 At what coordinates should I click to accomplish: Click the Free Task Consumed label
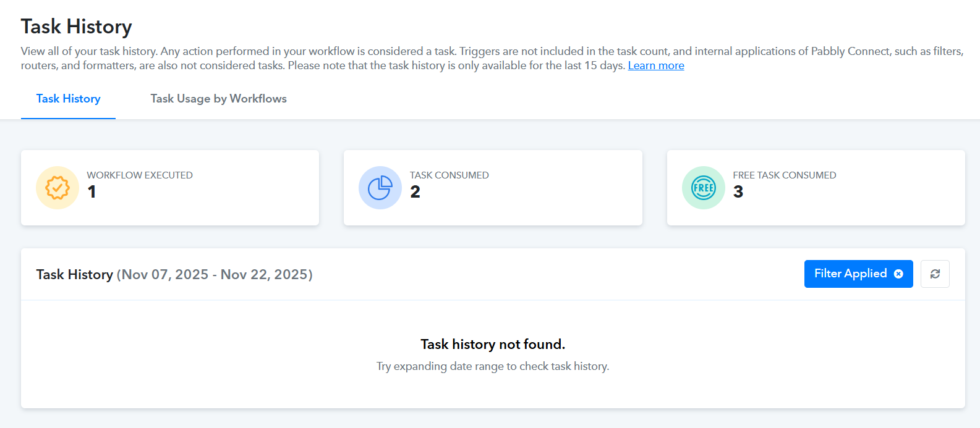coord(785,175)
